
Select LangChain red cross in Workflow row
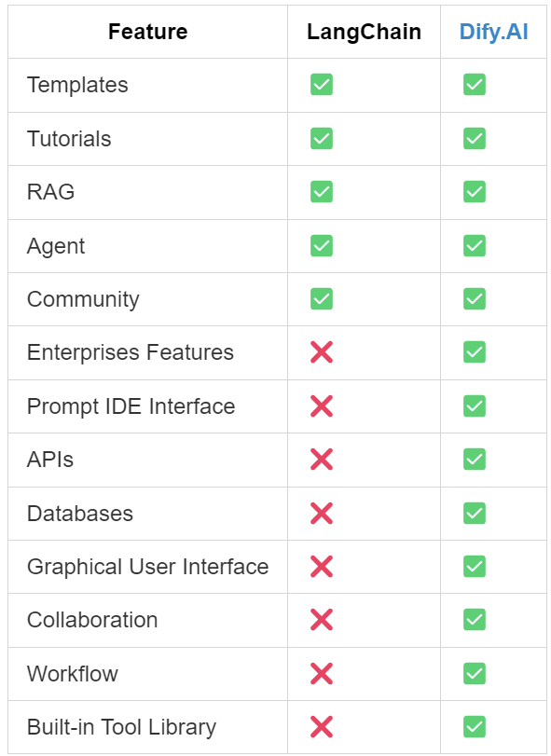(x=322, y=674)
